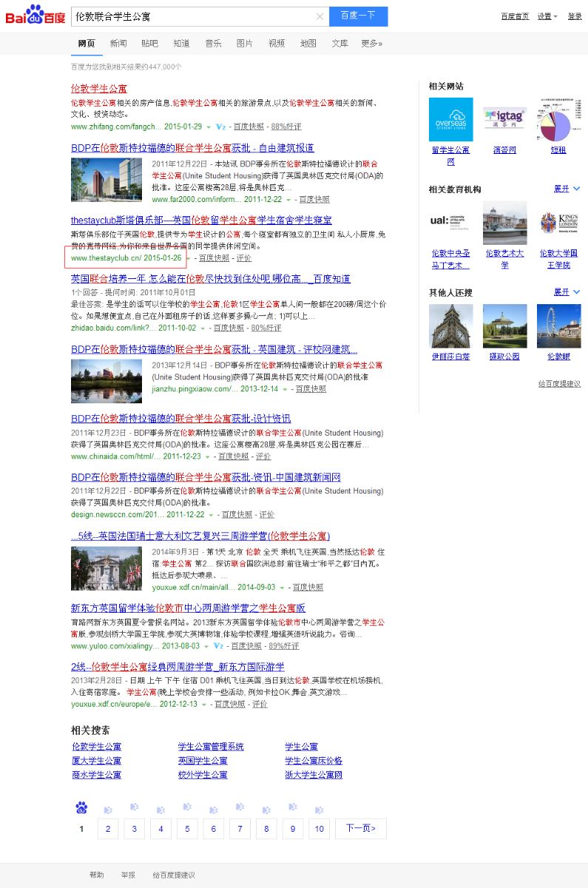This screenshot has height=888, width=588.
Task: Click the 伦敦眼 thumbnail
Action: [x=559, y=326]
